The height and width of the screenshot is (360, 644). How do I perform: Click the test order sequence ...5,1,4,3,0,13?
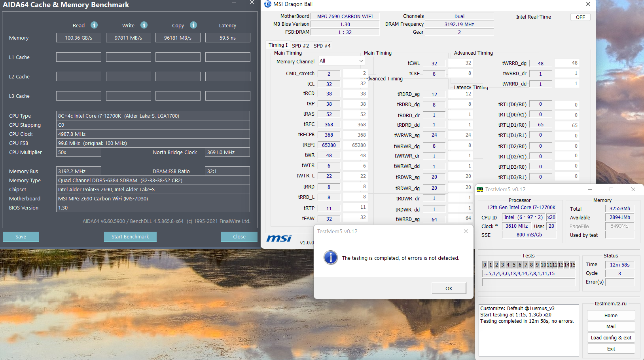[x=528, y=274]
